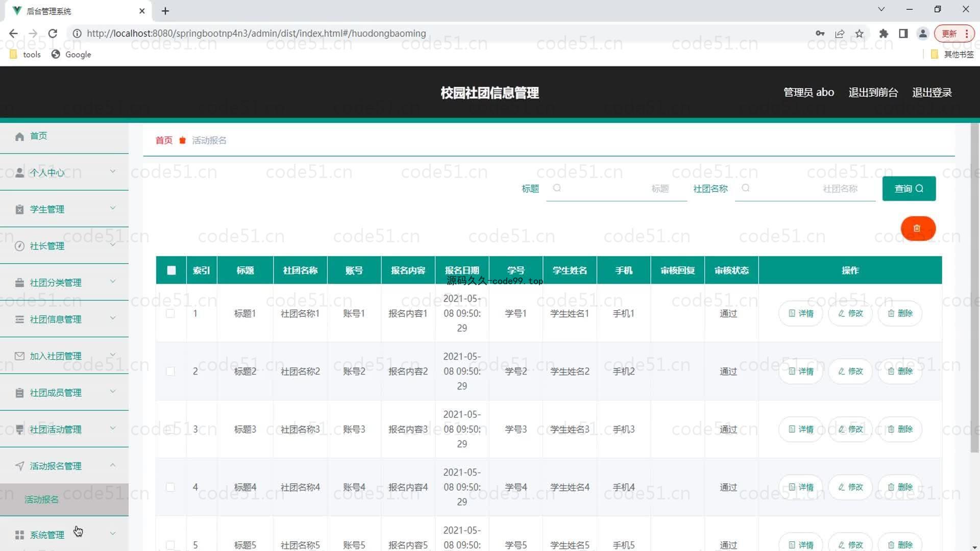Click the 标题 search input field
980x551 pixels.
pos(617,189)
